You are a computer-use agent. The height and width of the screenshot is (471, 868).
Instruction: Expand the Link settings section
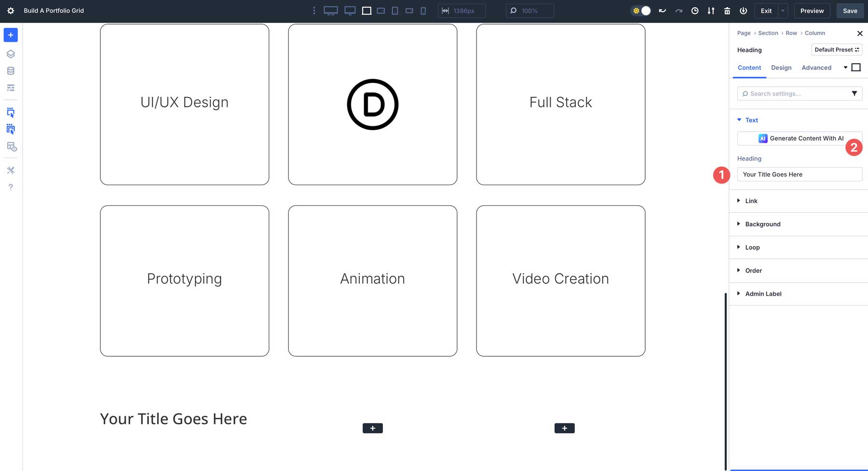coord(751,201)
